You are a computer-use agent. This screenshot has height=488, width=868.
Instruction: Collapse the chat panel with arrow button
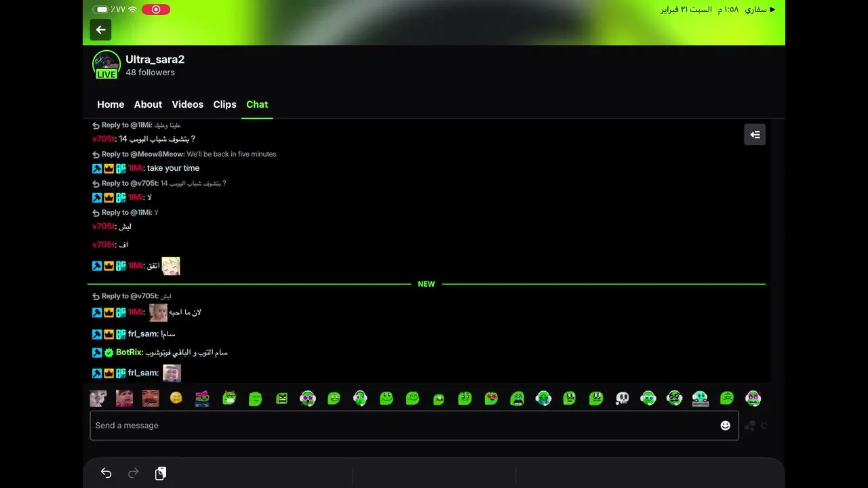[x=755, y=135]
